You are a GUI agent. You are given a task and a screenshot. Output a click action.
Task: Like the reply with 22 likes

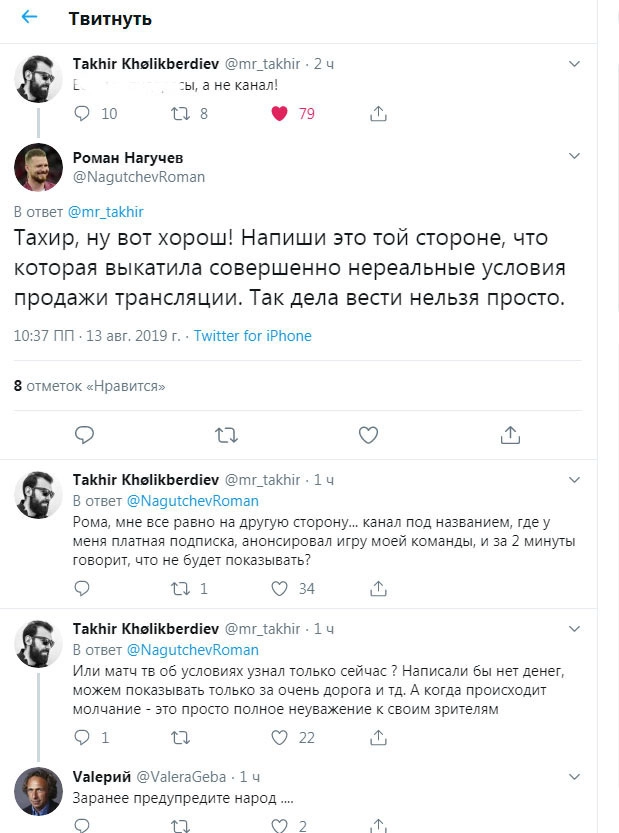coord(281,738)
